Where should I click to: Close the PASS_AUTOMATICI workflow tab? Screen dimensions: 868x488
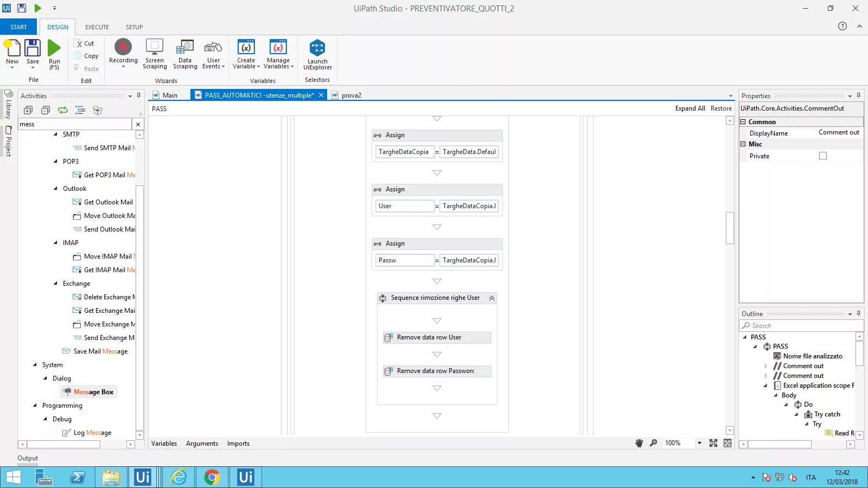pyautogui.click(x=321, y=95)
